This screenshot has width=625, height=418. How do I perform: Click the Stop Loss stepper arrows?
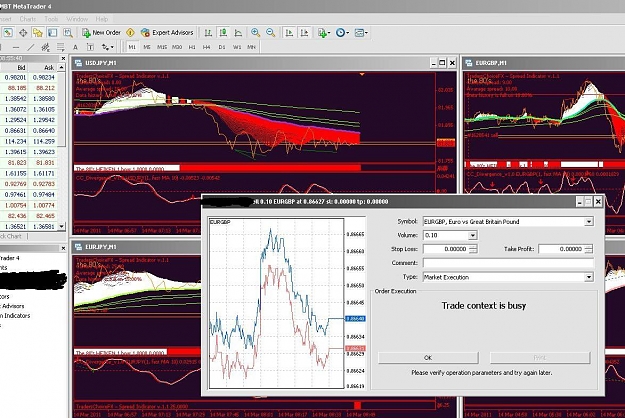click(473, 249)
